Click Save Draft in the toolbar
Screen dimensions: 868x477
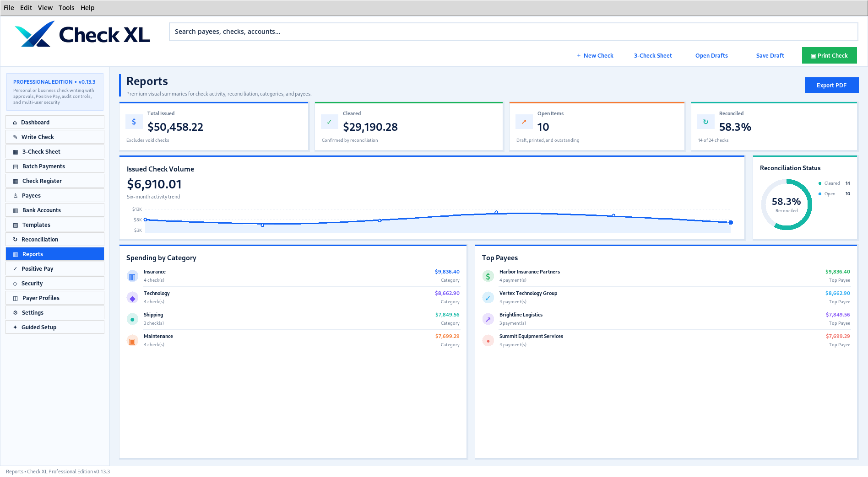(770, 55)
